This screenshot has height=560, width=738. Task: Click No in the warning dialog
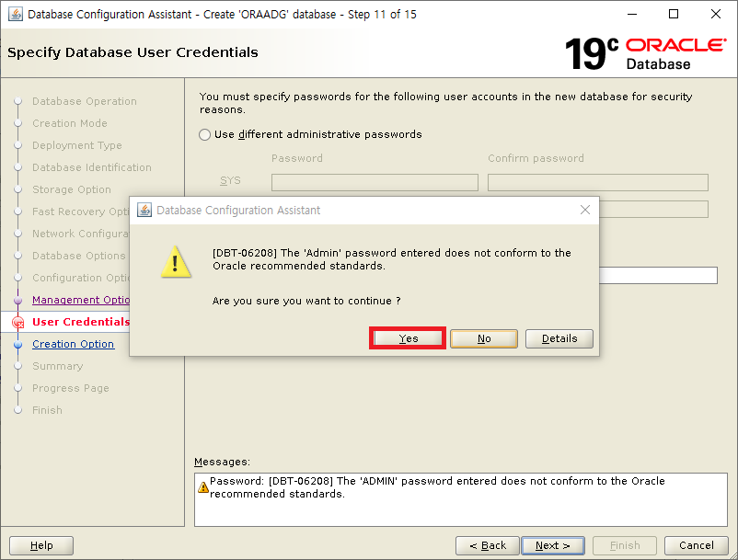point(484,338)
